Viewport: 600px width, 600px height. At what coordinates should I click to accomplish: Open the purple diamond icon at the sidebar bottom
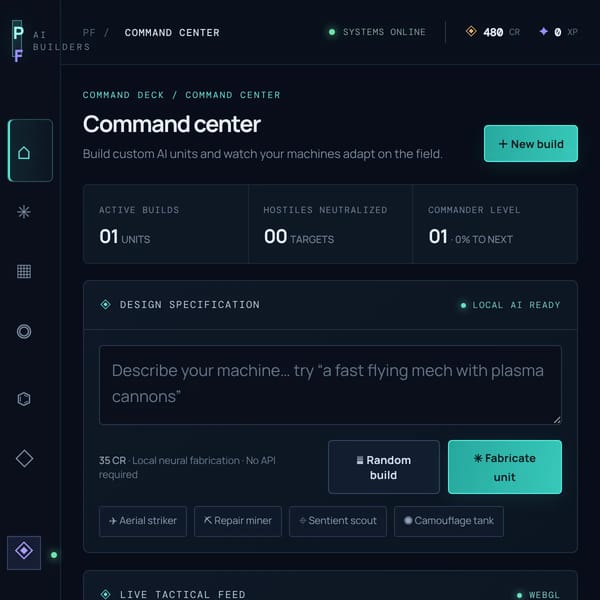[24, 553]
